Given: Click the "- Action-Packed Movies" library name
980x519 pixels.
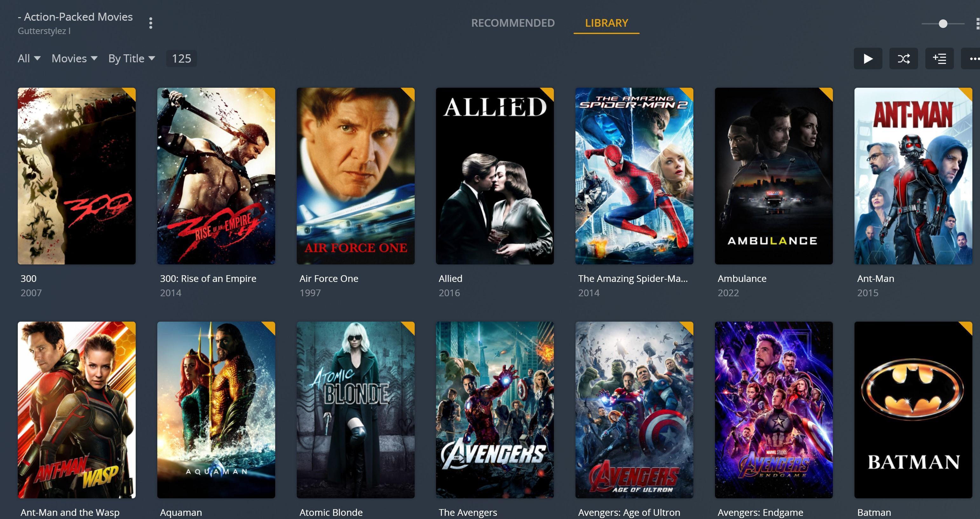Looking at the screenshot, I should 75,17.
